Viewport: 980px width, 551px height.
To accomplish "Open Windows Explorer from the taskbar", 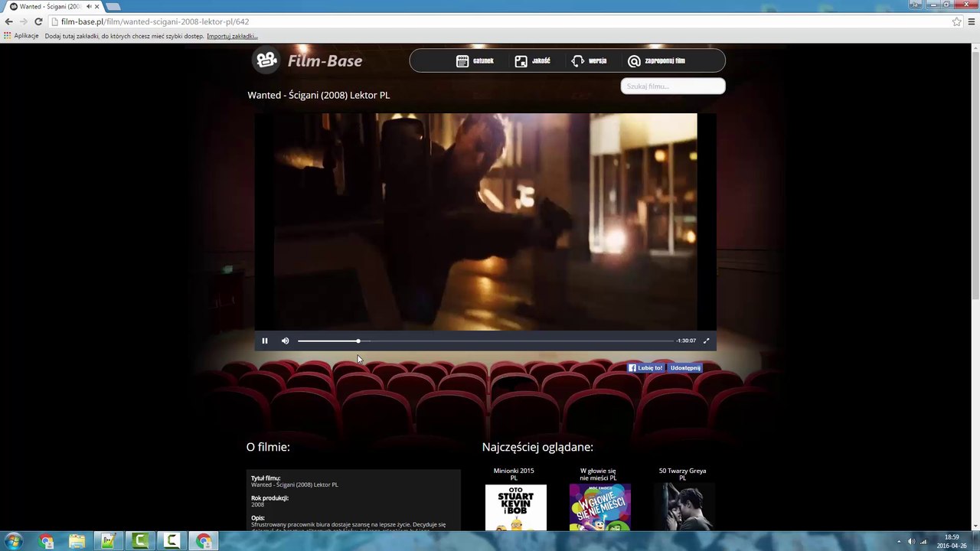I will [77, 541].
